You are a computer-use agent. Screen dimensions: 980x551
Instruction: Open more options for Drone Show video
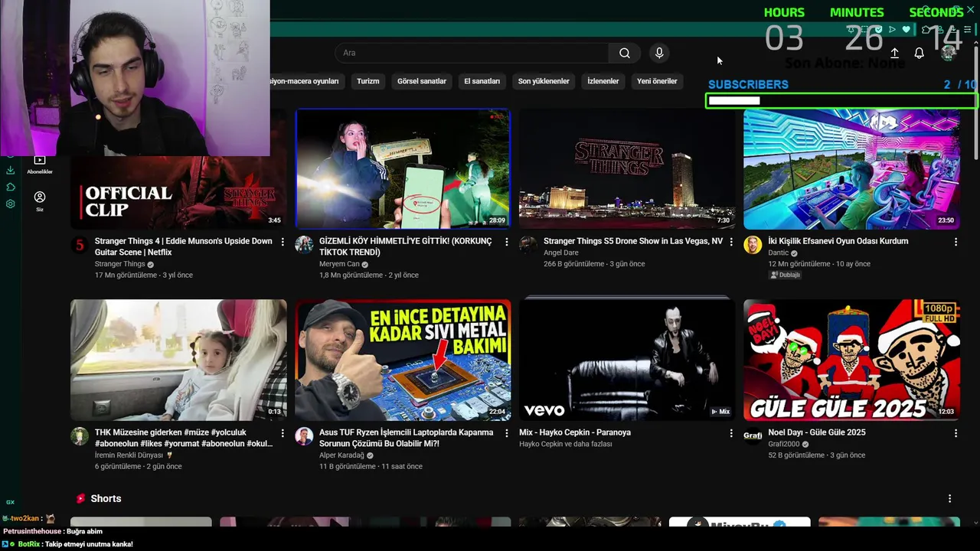pos(731,242)
